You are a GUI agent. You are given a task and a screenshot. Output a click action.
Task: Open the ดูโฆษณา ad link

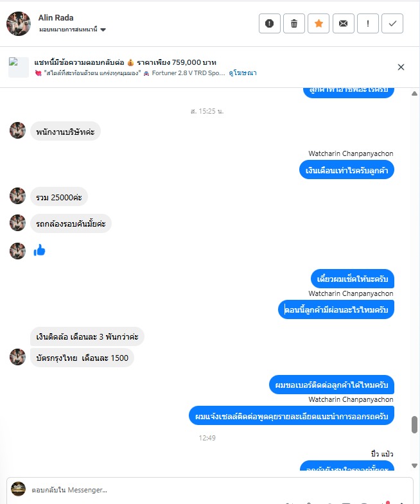tap(243, 73)
